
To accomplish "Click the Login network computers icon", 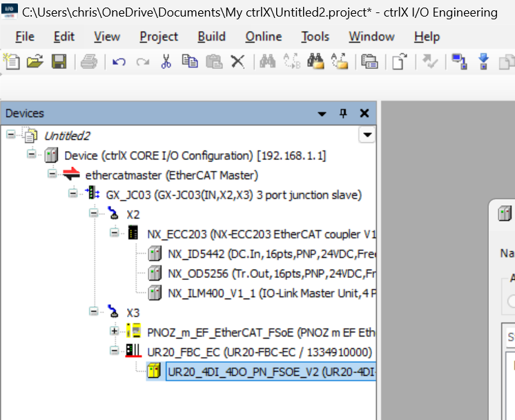I will 460,61.
